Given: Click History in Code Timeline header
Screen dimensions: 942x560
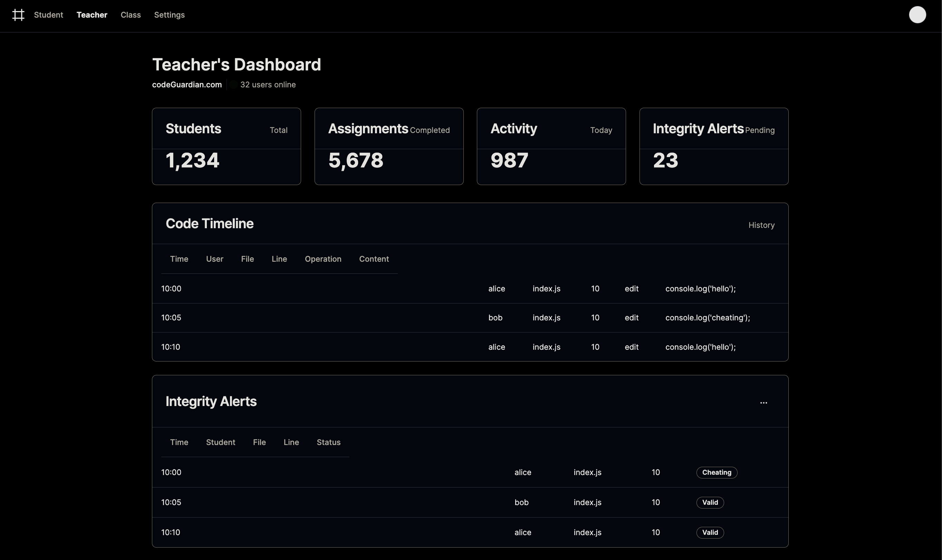Looking at the screenshot, I should tap(761, 225).
